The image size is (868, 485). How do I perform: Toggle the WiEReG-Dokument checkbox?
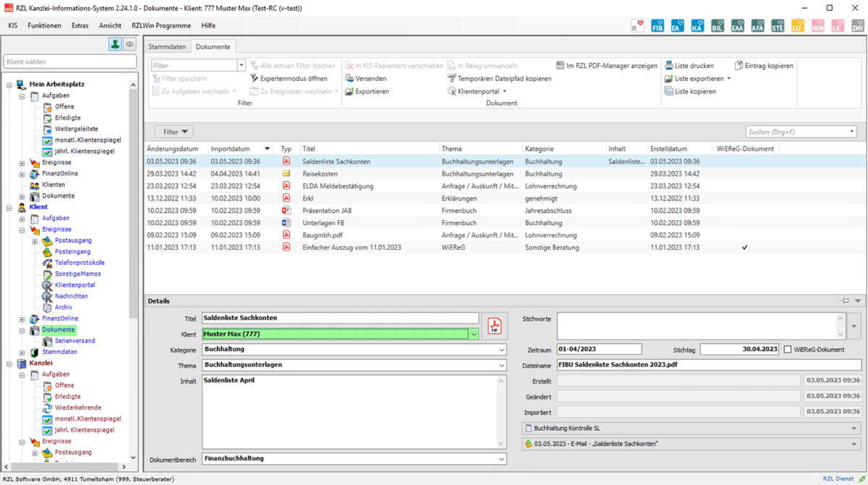click(788, 350)
